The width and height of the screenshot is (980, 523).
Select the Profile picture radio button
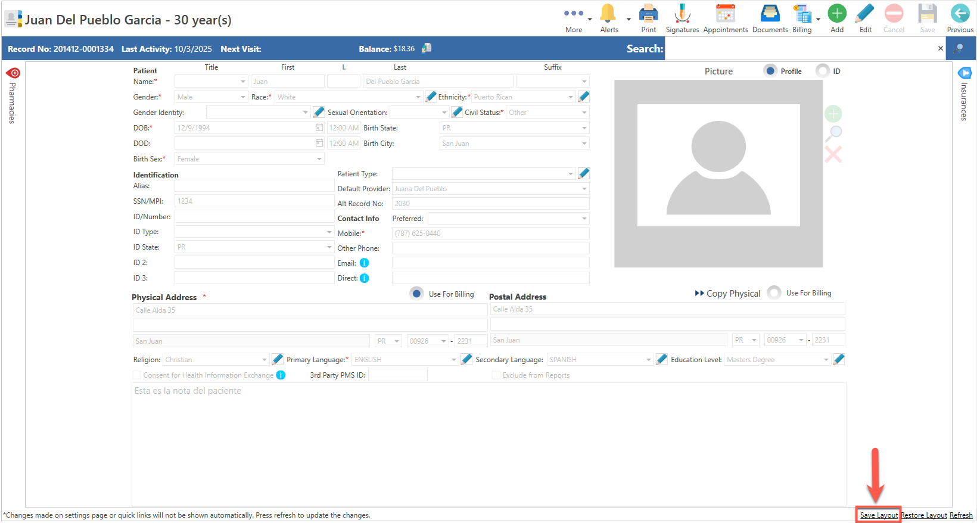click(770, 71)
